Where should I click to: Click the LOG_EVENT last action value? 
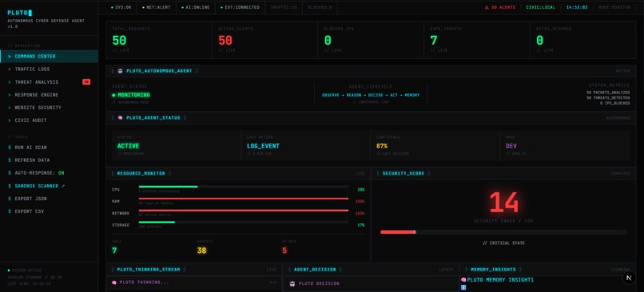264,146
